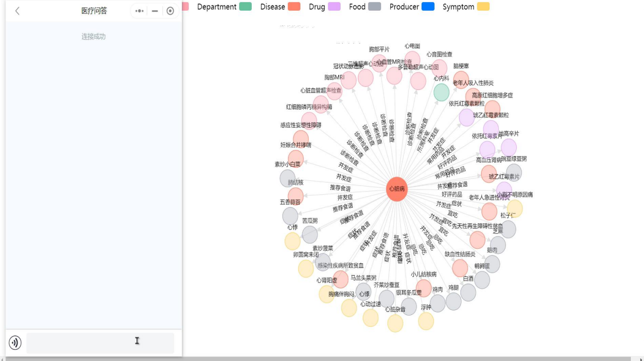Select the 浮肿 symptom node
The image size is (644, 361).
(x=426, y=321)
